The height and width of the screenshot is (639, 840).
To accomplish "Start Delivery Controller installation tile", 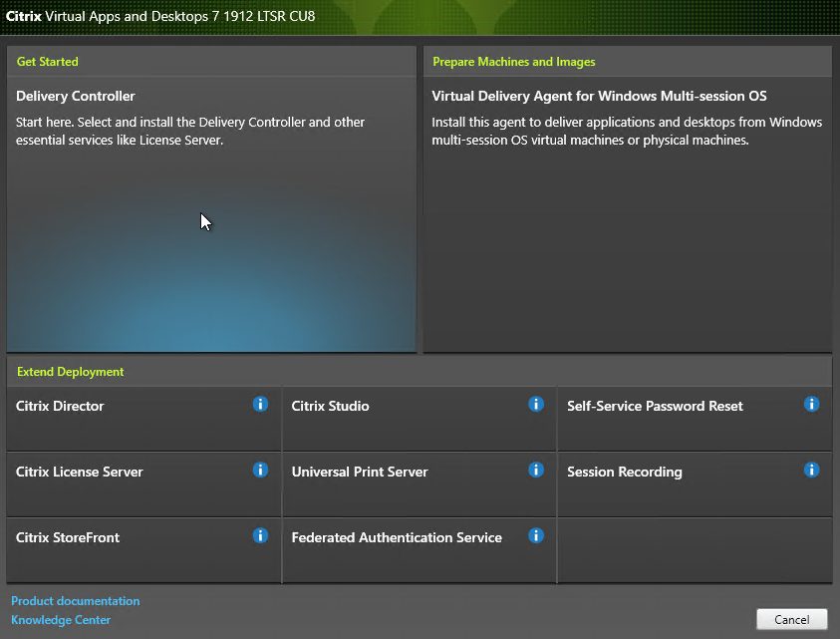I will point(211,214).
